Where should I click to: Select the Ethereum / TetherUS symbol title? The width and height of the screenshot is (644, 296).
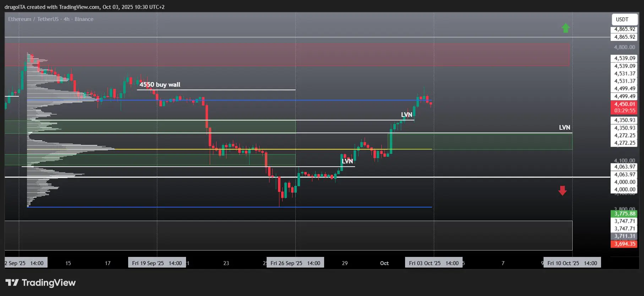(51, 19)
